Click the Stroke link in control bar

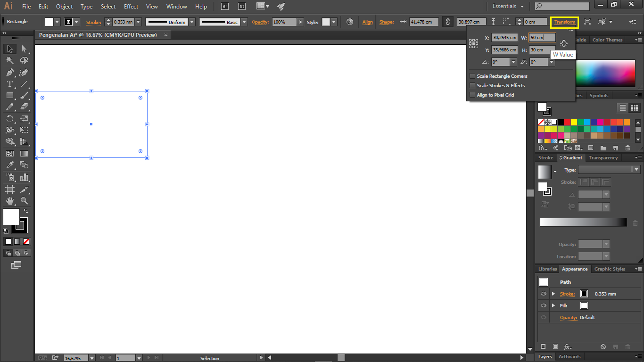(93, 22)
